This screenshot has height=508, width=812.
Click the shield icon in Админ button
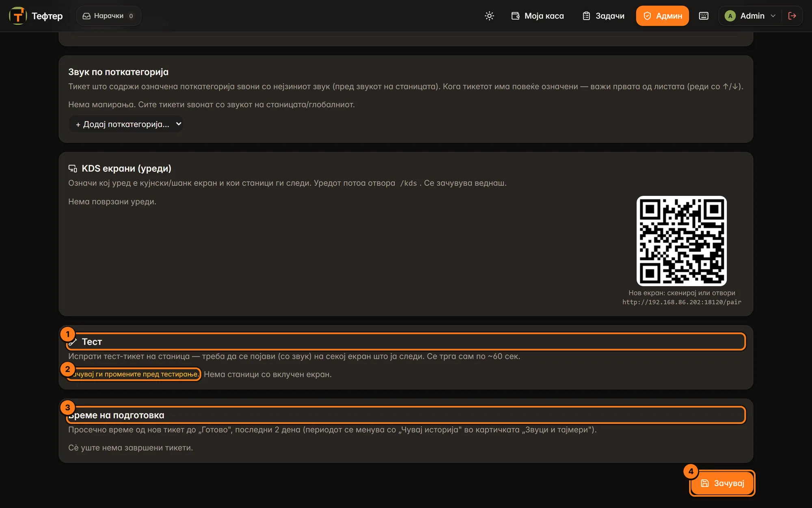point(647,16)
